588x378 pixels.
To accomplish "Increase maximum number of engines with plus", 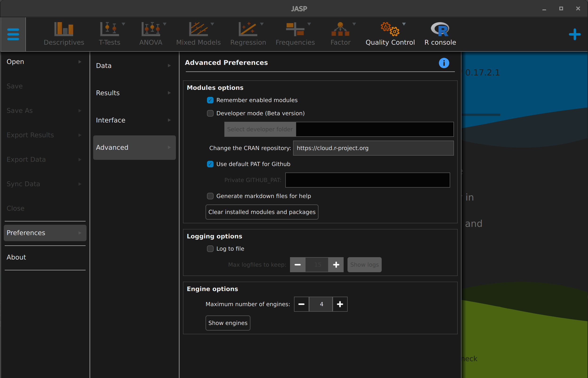I will pos(340,304).
